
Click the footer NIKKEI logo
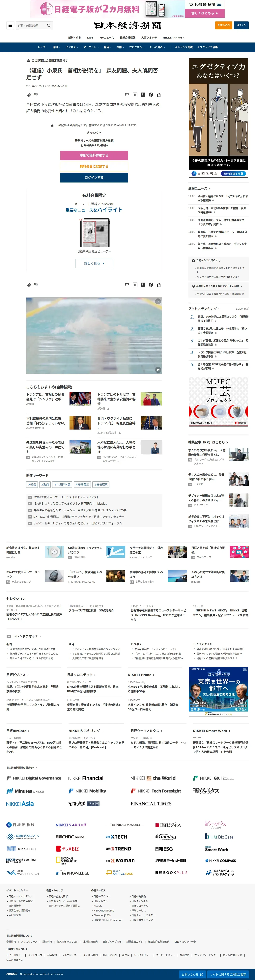coord(12,974)
